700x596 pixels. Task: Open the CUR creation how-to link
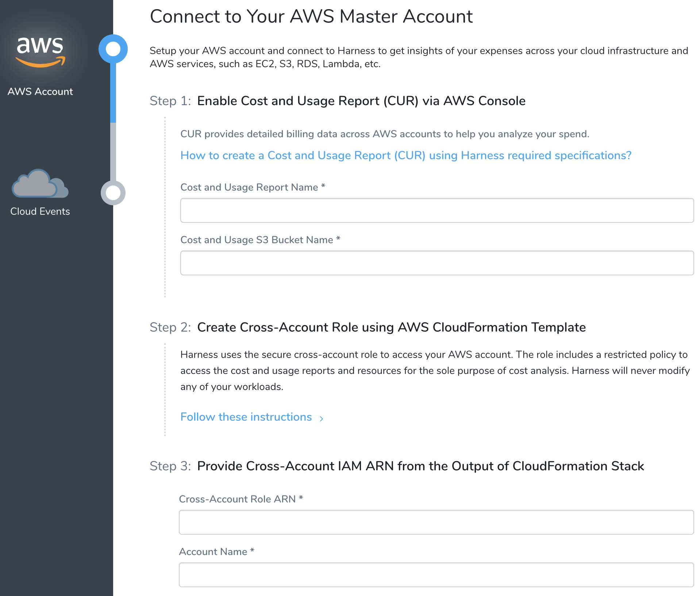pos(406,156)
